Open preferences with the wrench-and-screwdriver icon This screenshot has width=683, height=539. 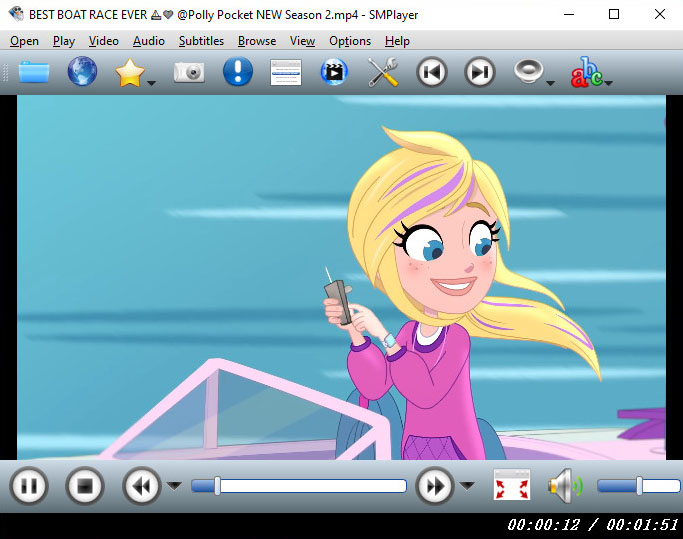tap(383, 72)
